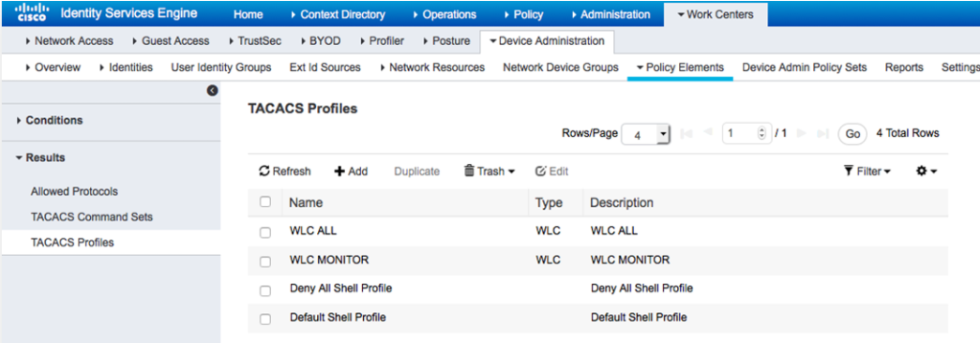Add a new TACACS profile
Viewport: 980px width, 343px height.
(x=352, y=171)
